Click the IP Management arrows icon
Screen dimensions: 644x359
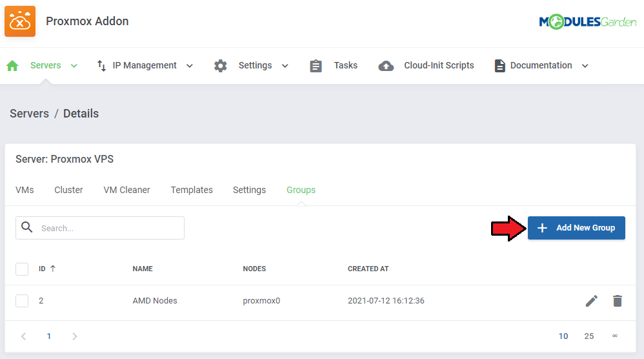[x=101, y=66]
